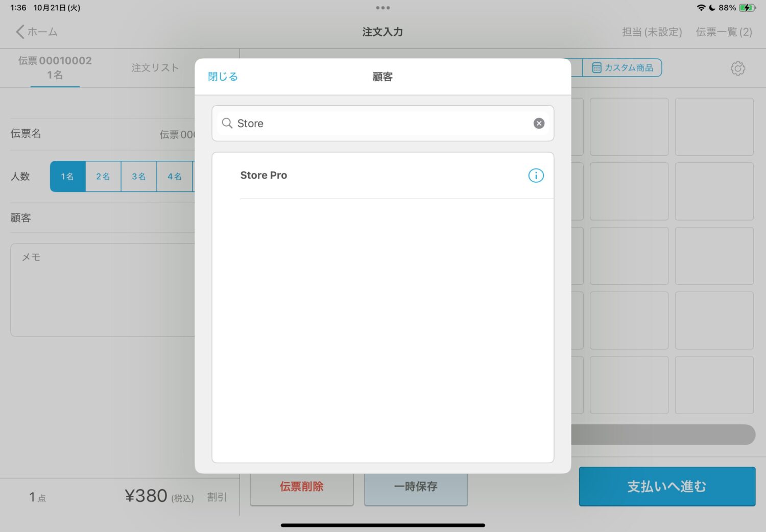Switch to the 伝票 00010002 tab
Viewport: 766px width, 532px height.
(x=55, y=68)
